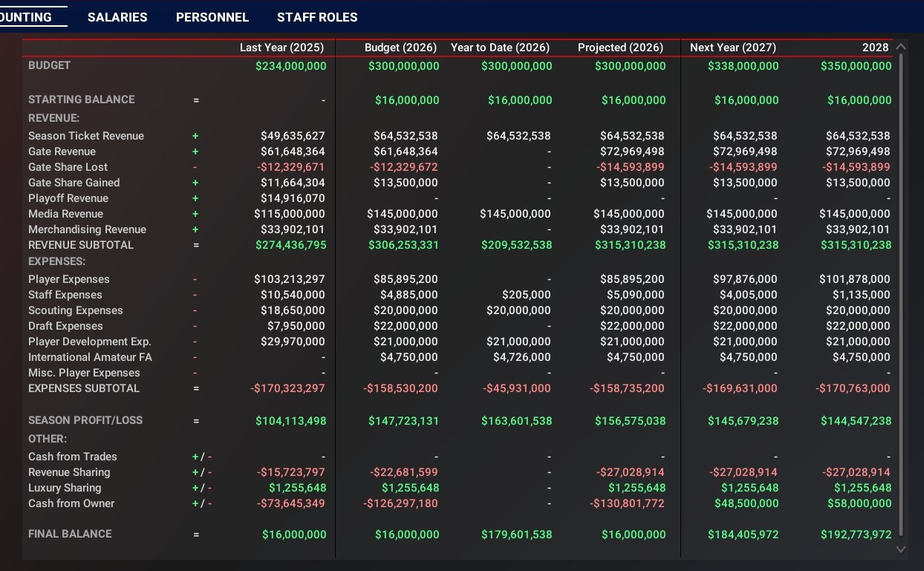This screenshot has width=924, height=571.
Task: Select the 2028 column header
Action: coord(875,48)
